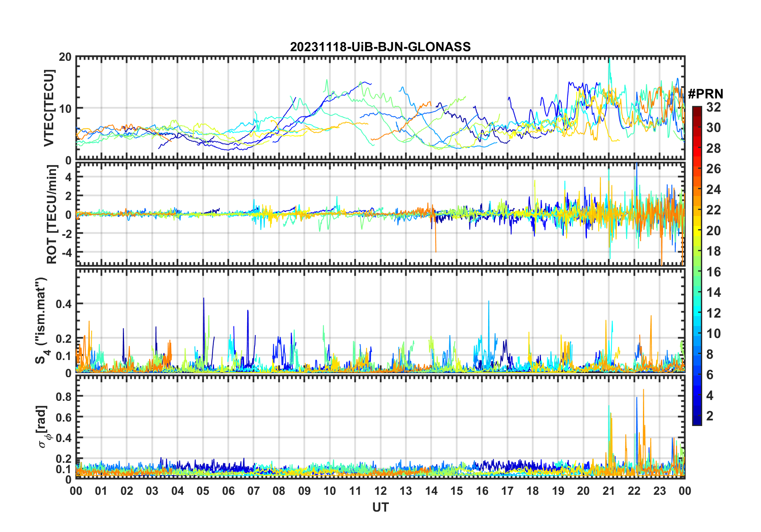Click colorbar tick label 6
The height and width of the screenshot is (532, 761).
[x=710, y=375]
